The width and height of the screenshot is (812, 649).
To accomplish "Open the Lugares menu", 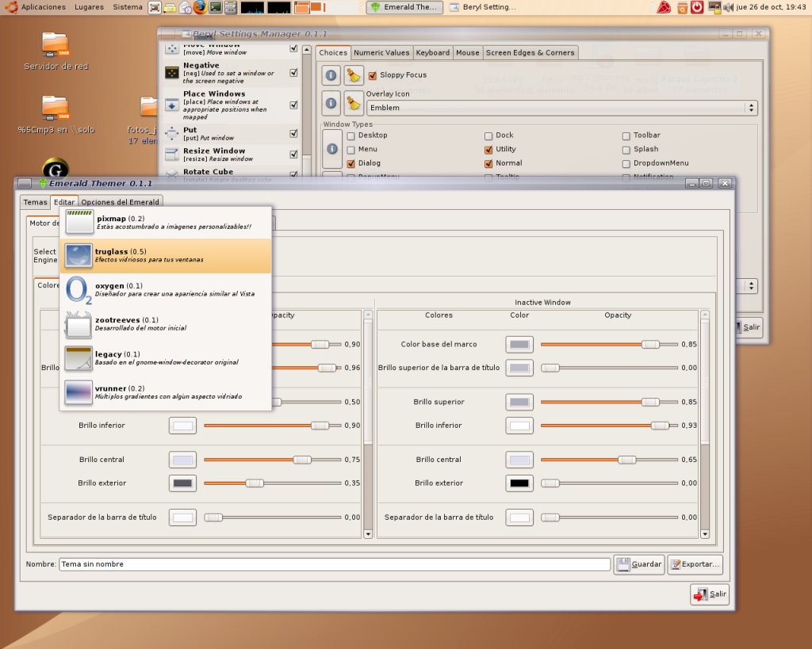I will point(89,7).
